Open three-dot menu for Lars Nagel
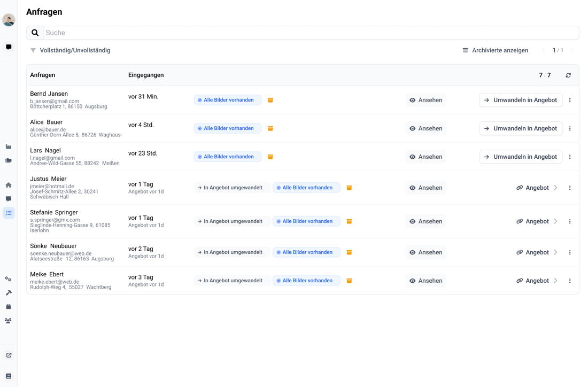Viewport: 588px width, 387px height. (570, 157)
